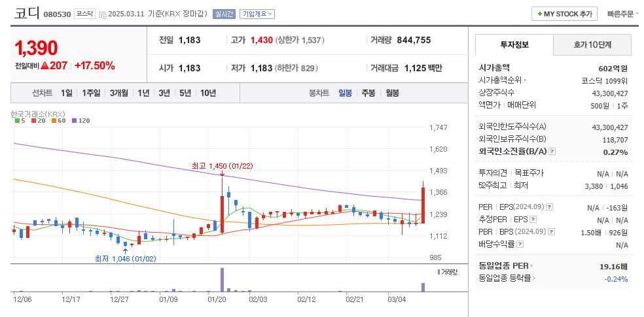Select the 주봉 weekly candle chart
The width and height of the screenshot is (644, 317).
coord(368,93)
